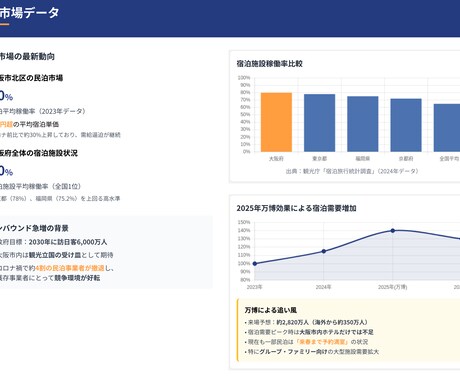Click the '福岡県（75.2%）を上回る高水準' line
Viewport: 460px width, 380px height.
78,199
